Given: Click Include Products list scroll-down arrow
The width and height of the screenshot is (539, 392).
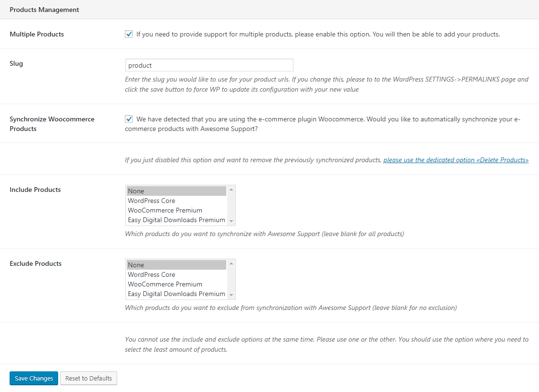Looking at the screenshot, I should tap(232, 221).
